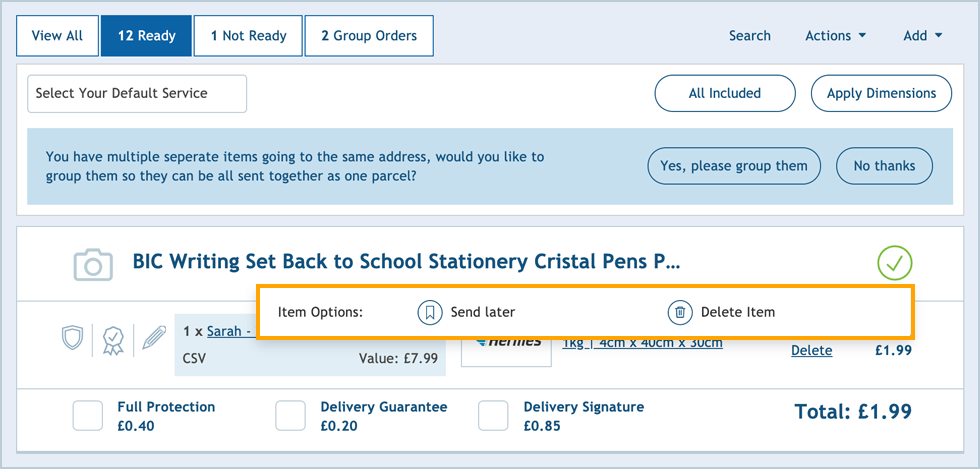980x469 pixels.
Task: Enable the Full Protection checkbox
Action: tap(88, 415)
